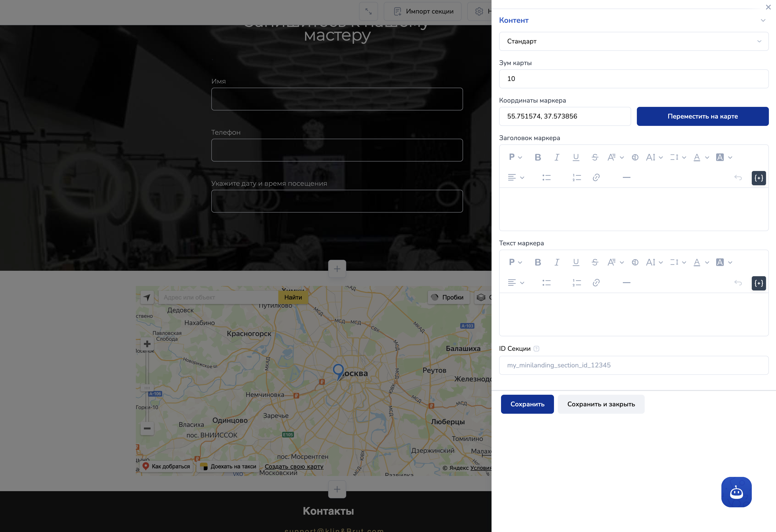Click the map zoom-in plus control
This screenshot has height=532, width=776.
pos(147,344)
